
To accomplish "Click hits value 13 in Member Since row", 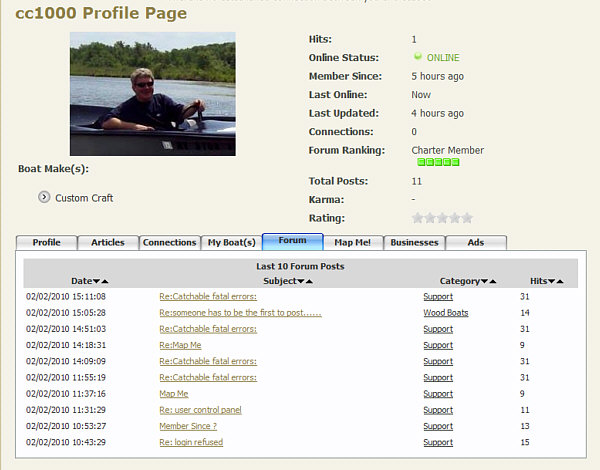I will 525,426.
